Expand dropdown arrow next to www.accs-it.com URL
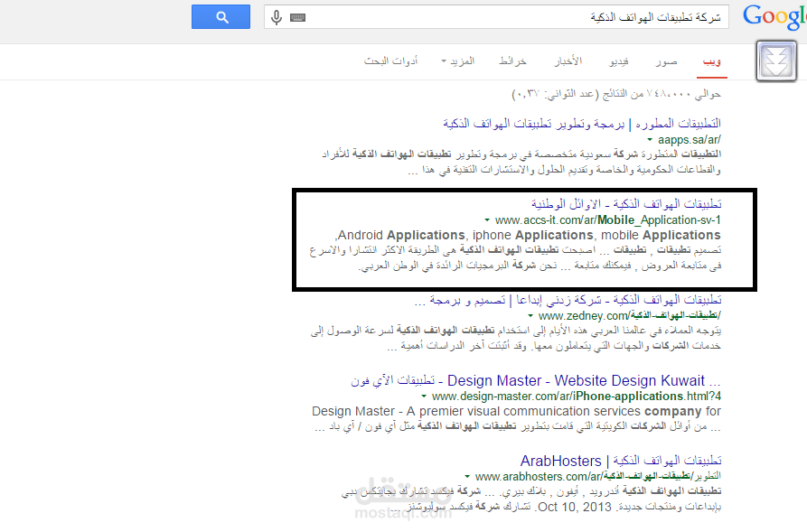This screenshot has height=532, width=807. pos(487,220)
